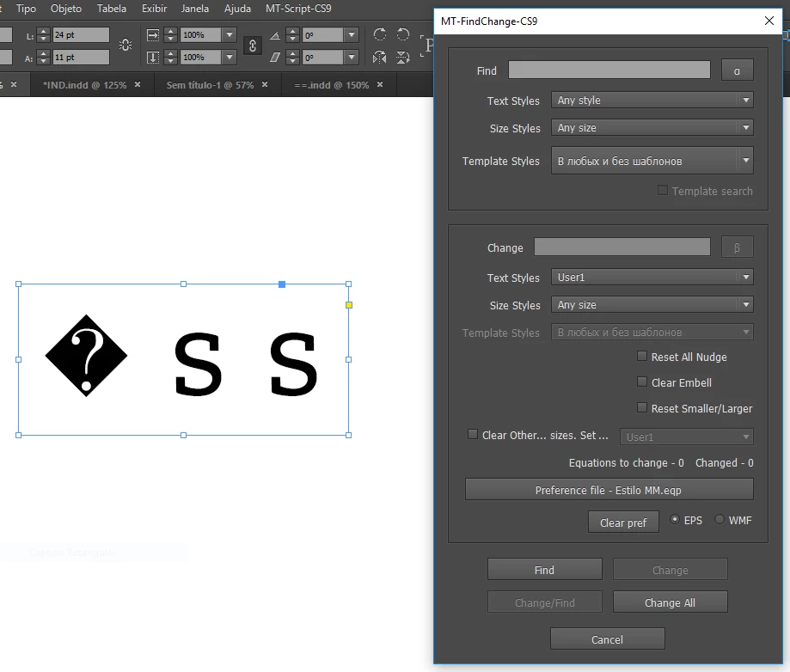Select the EPS radio button
This screenshot has height=672, width=790.
pyautogui.click(x=675, y=519)
